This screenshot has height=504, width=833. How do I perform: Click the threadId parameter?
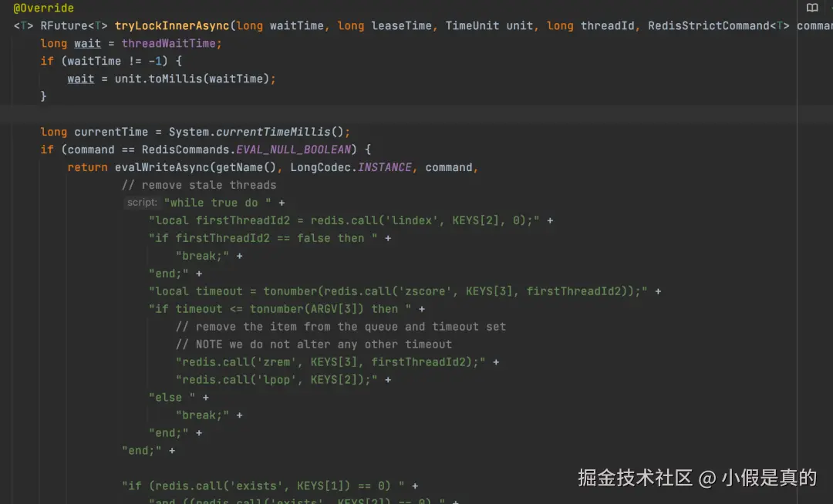click(607, 25)
